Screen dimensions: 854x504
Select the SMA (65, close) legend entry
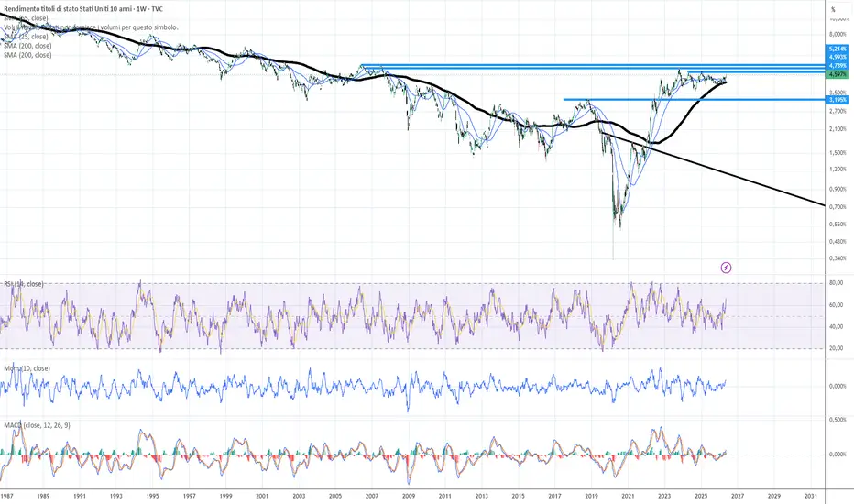27,18
